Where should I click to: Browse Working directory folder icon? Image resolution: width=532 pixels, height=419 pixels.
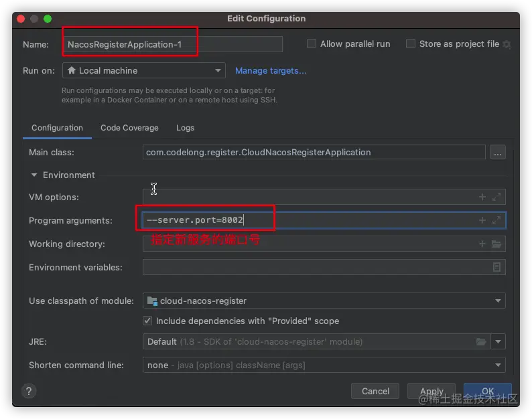click(x=496, y=244)
